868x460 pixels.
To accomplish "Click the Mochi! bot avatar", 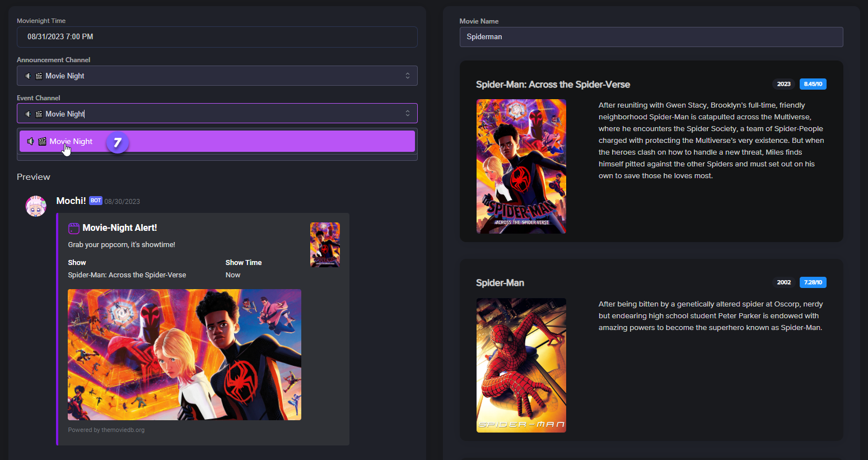I will [36, 206].
